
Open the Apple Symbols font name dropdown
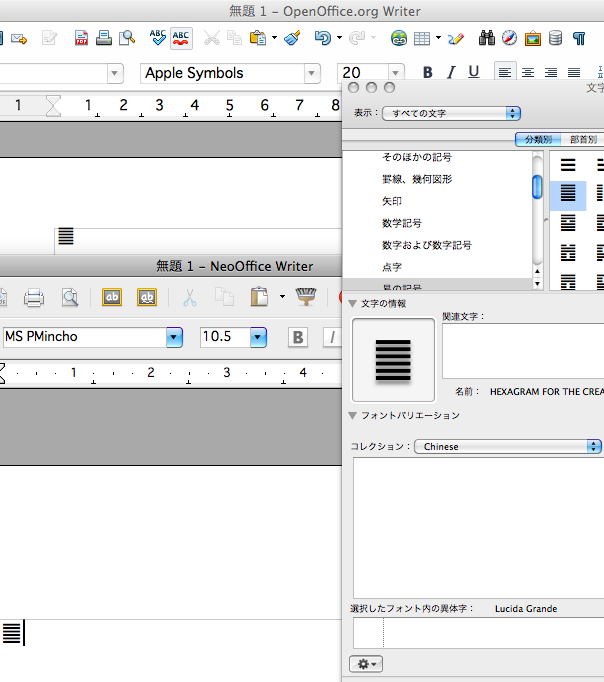pyautogui.click(x=311, y=73)
